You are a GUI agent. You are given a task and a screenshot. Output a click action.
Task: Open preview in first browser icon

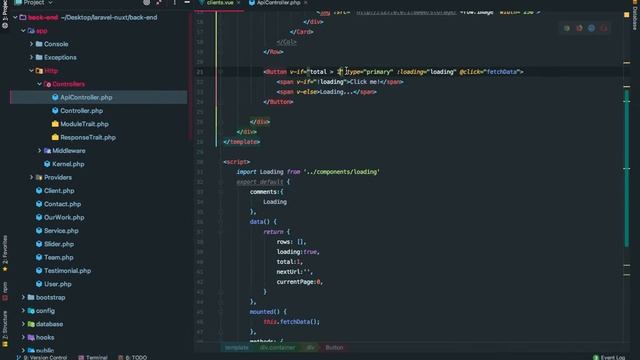point(567,28)
